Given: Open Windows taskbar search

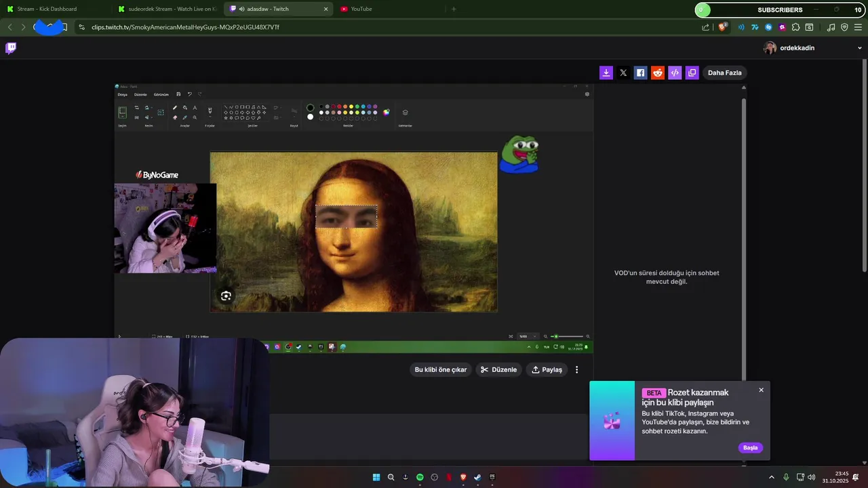Looking at the screenshot, I should [391, 477].
